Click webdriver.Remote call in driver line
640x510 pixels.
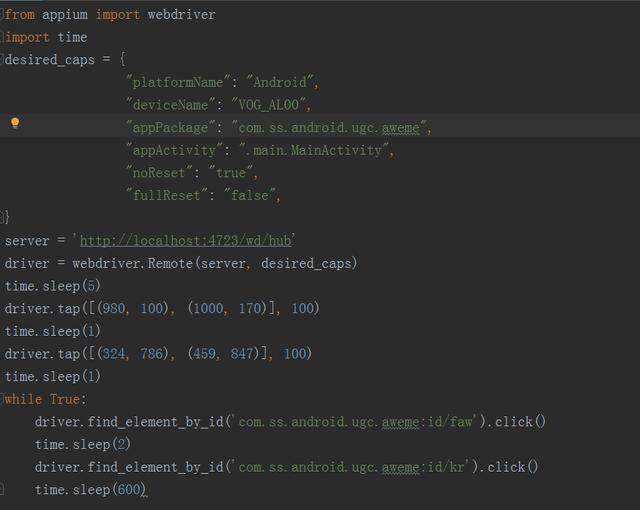click(x=132, y=263)
